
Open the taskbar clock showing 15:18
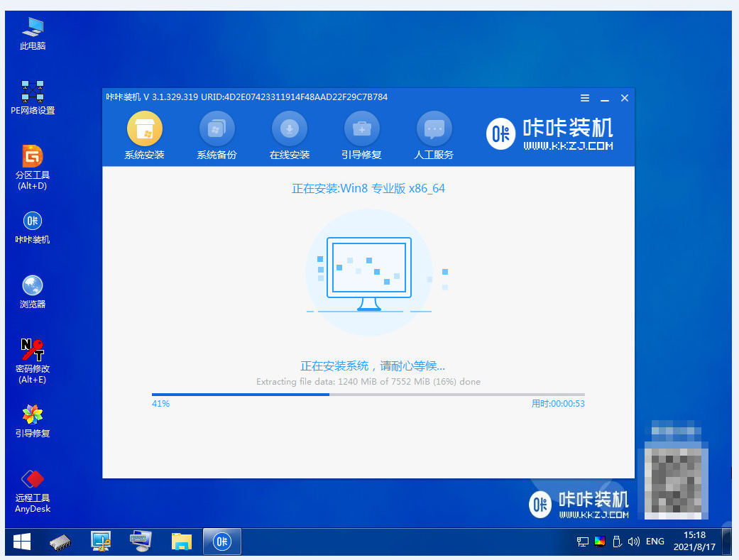[x=696, y=542]
